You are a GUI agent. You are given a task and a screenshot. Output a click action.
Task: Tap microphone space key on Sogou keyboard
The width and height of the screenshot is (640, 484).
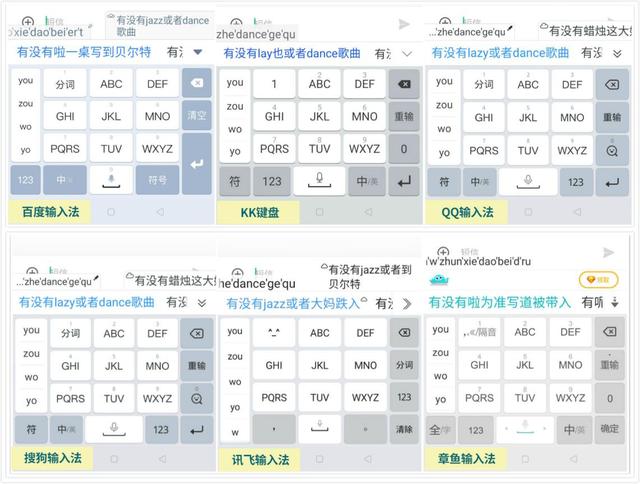114,429
